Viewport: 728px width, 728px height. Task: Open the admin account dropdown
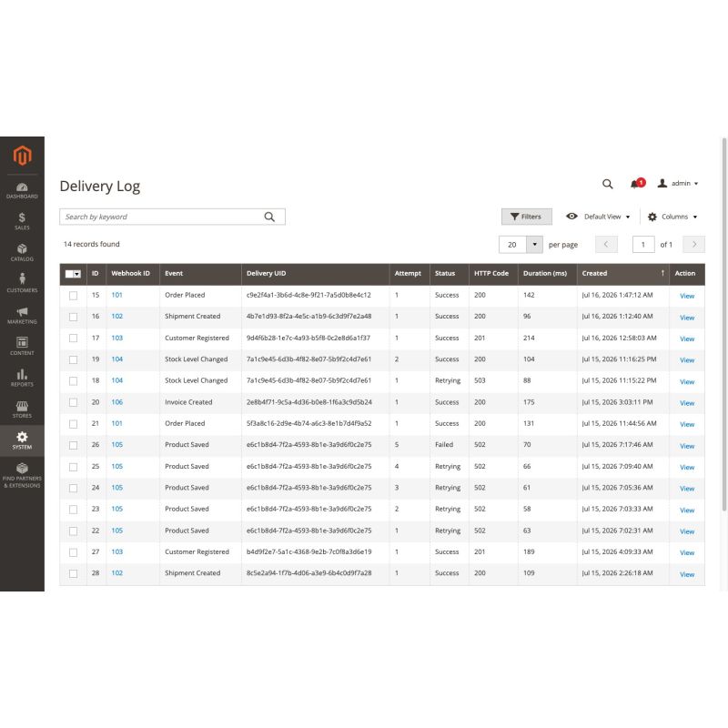(x=678, y=184)
